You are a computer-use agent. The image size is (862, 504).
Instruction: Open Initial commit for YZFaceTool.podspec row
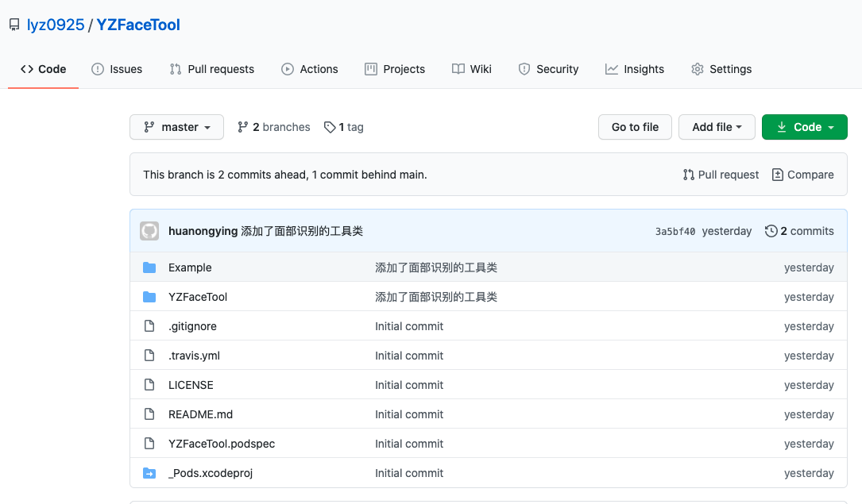click(409, 444)
